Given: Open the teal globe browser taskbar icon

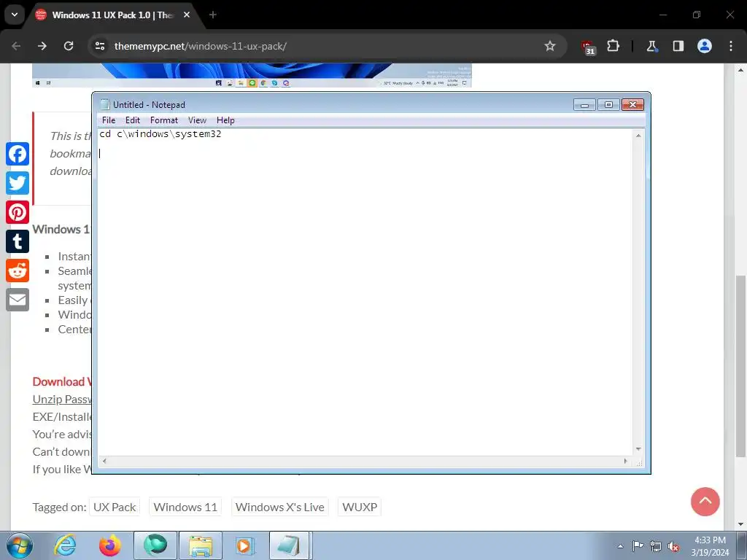Looking at the screenshot, I should 155,545.
